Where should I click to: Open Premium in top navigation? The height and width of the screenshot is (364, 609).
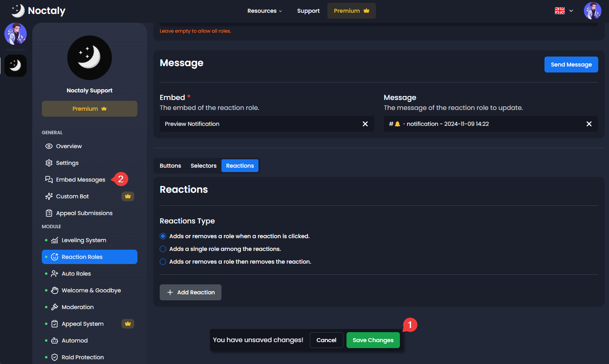[352, 11]
